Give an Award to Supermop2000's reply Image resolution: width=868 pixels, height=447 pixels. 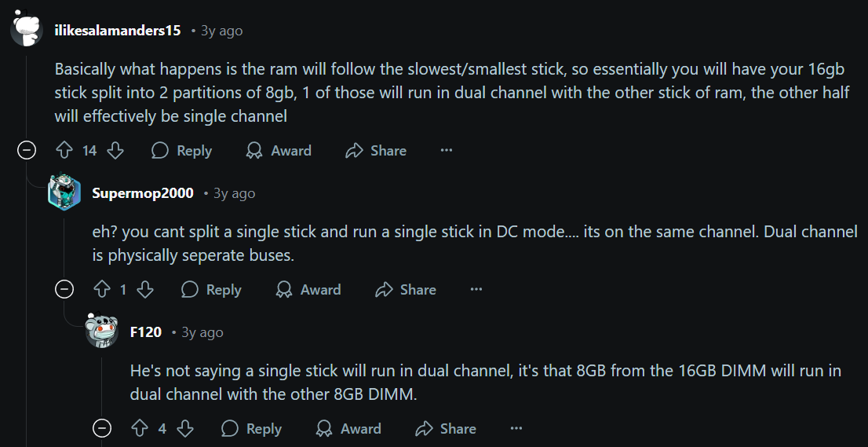[x=308, y=290]
